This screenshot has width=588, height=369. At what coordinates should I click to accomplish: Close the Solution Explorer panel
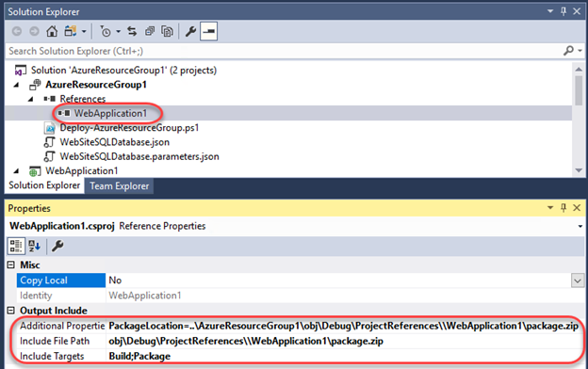577,11
